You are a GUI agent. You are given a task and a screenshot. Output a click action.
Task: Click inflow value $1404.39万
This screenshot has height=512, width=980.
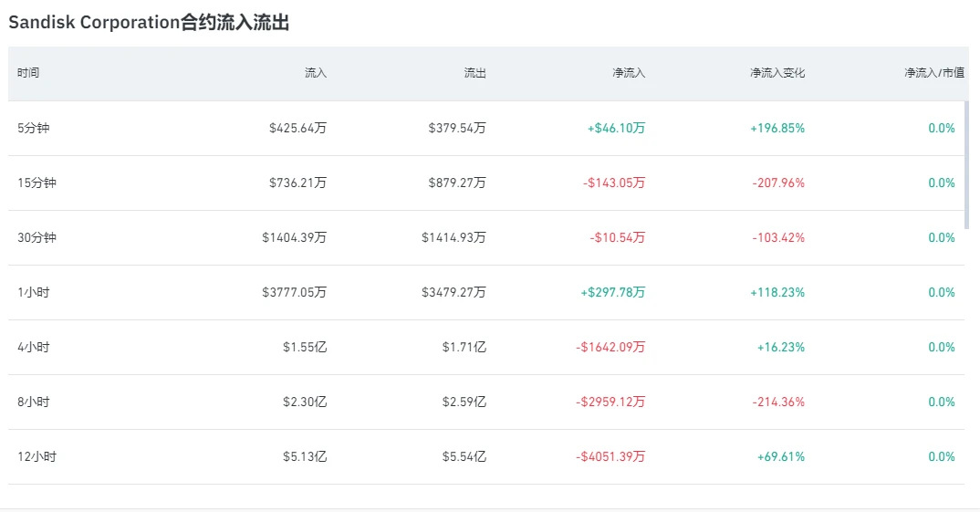(x=295, y=237)
